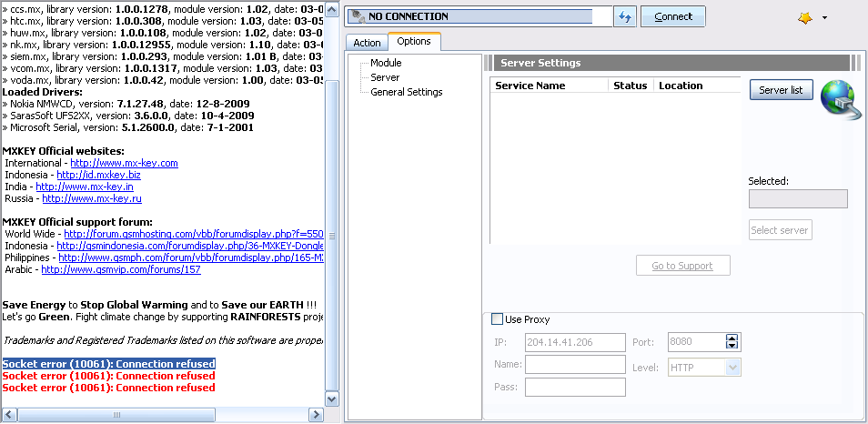Click the htc.mx library version line
The width and height of the screenshot is (868, 424).
tap(163, 21)
